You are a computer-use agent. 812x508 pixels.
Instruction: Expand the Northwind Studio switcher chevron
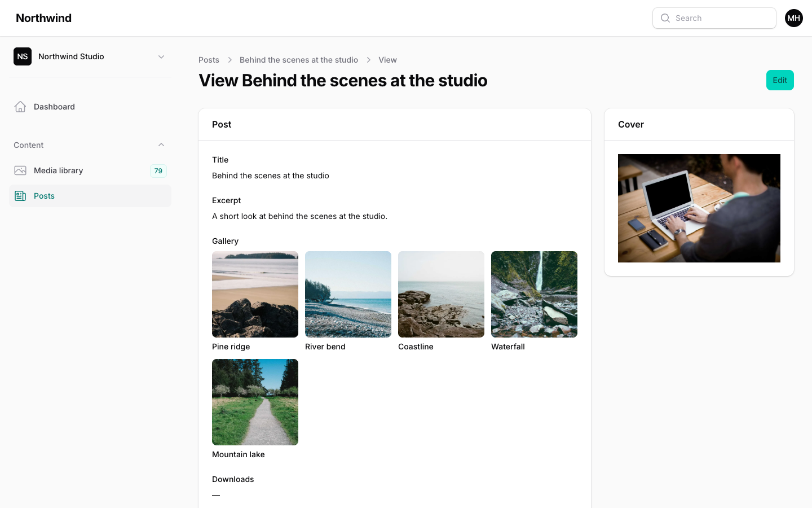coord(161,56)
